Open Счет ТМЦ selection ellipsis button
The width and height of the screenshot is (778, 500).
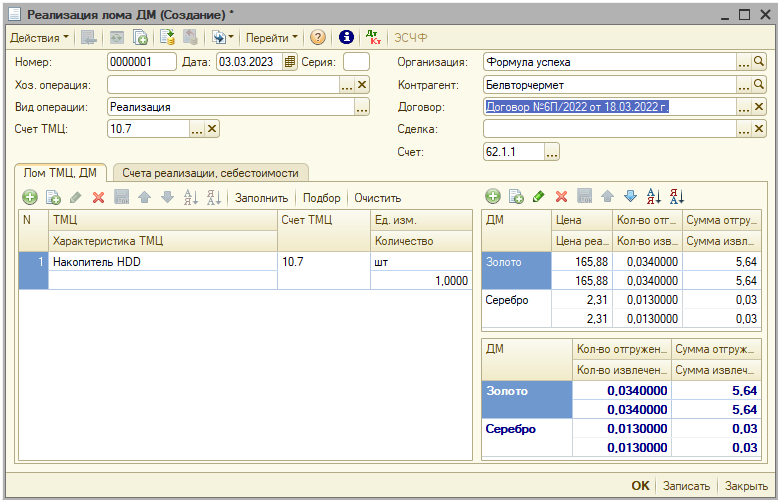[x=196, y=129]
